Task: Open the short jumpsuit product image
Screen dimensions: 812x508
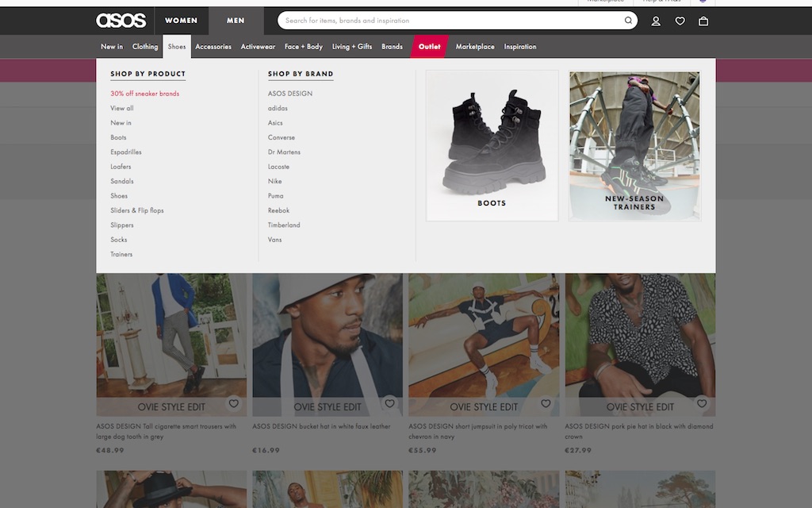Action: tap(484, 344)
